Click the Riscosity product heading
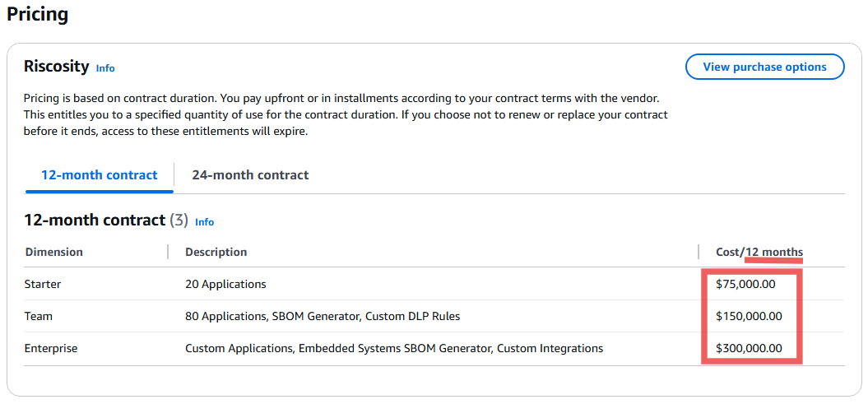868x404 pixels. tap(57, 67)
